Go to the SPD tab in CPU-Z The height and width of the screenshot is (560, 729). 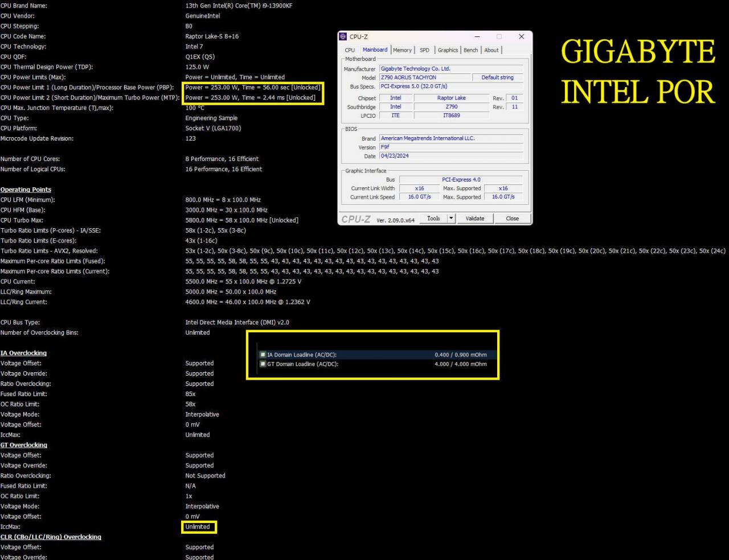pos(424,50)
